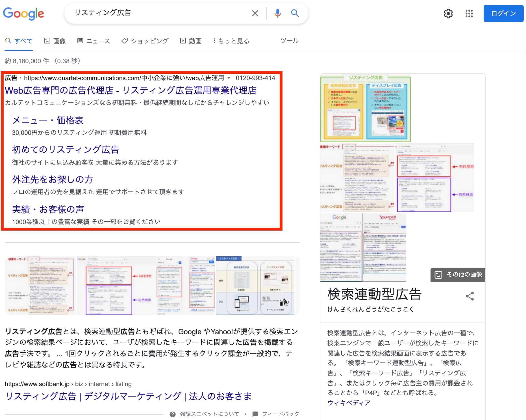The width and height of the screenshot is (526, 420).
Task: Submit search with the magnifier icon
Action: pyautogui.click(x=295, y=13)
